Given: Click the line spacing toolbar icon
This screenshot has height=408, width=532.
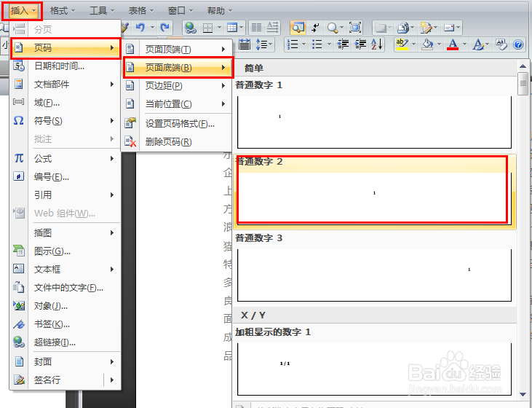Looking at the screenshot, I should (261, 44).
